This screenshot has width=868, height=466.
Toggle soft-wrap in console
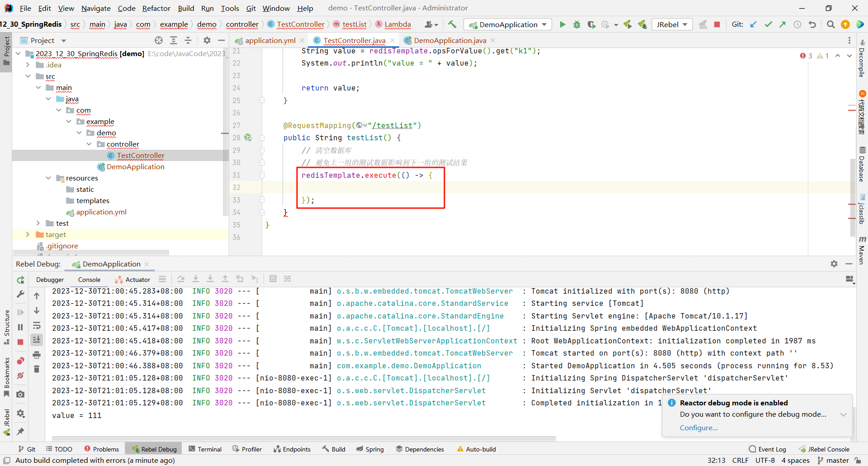[37, 326]
